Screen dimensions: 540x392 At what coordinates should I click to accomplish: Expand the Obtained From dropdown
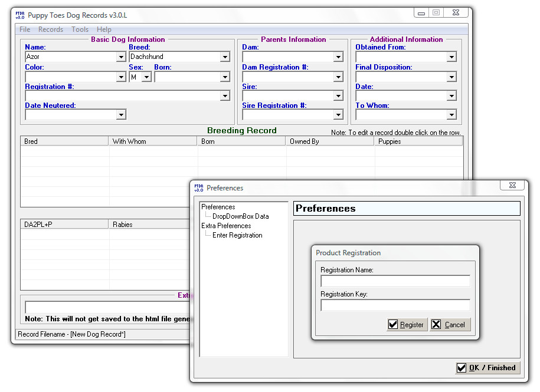[x=451, y=57]
